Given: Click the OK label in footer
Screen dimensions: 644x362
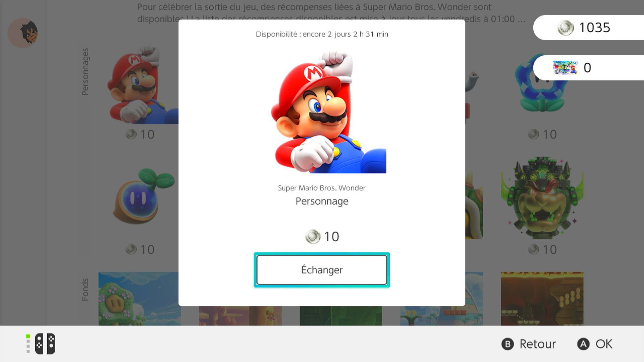Looking at the screenshot, I should click(x=604, y=344).
